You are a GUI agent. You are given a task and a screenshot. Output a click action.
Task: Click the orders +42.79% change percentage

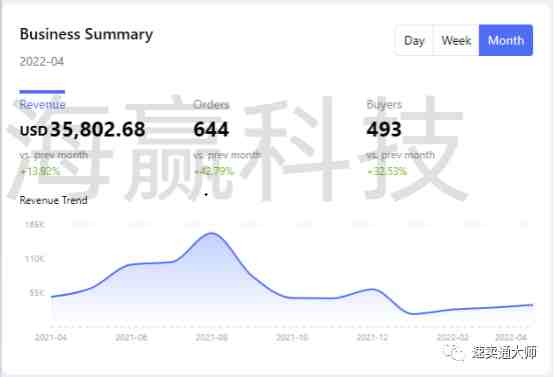[214, 172]
